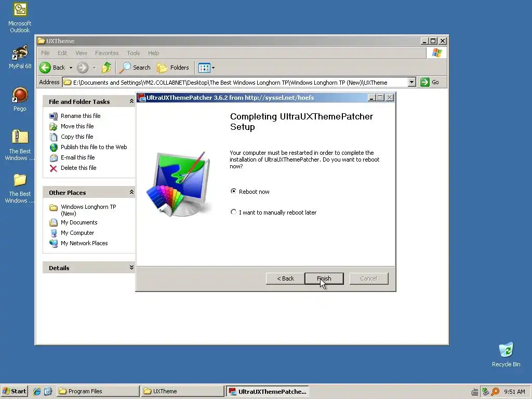Open Pego desktop shortcut
This screenshot has height=399, width=532.
(x=20, y=99)
